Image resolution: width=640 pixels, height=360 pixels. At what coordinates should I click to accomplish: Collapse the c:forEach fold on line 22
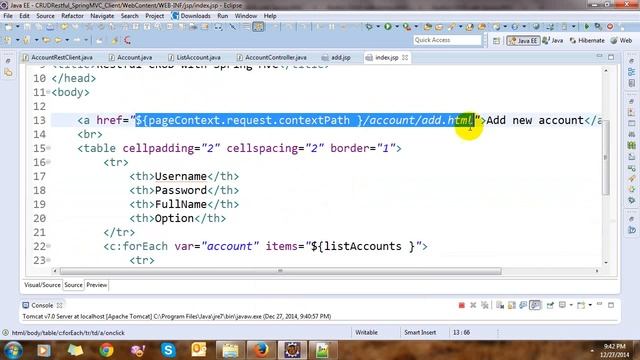coord(49,246)
